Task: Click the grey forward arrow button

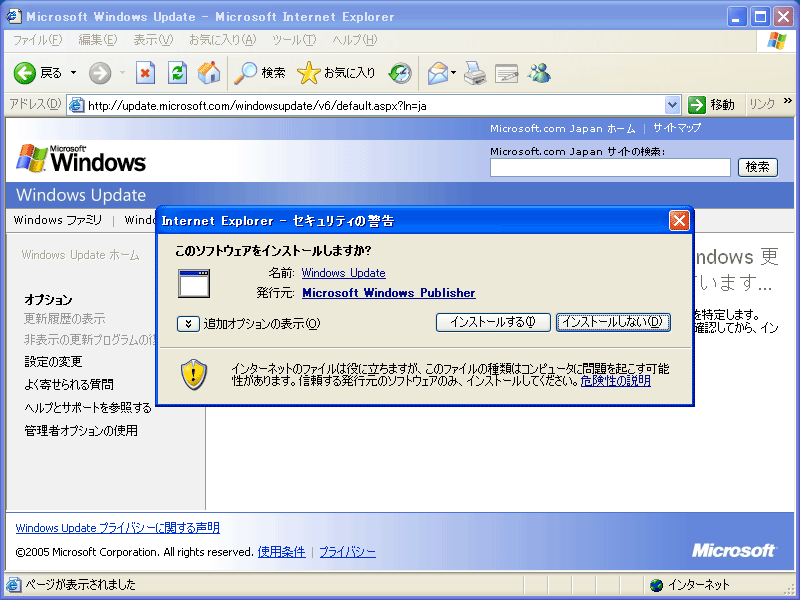Action: point(99,73)
